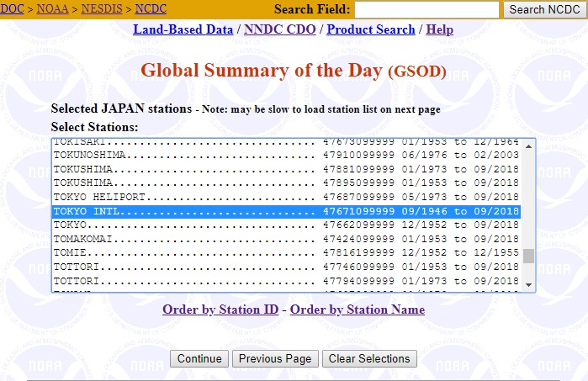Image resolution: width=588 pixels, height=381 pixels.
Task: Focus the Search Field text box
Action: coord(426,9)
